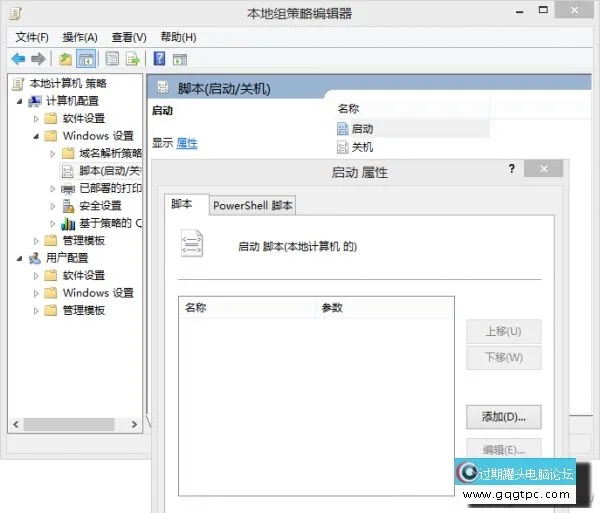Expand the 安全设置 node
600x513 pixels.
pos(53,206)
